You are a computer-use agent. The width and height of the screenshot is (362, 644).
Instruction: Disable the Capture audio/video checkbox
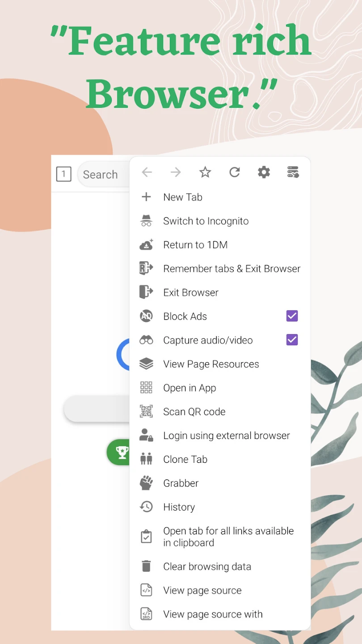click(292, 340)
